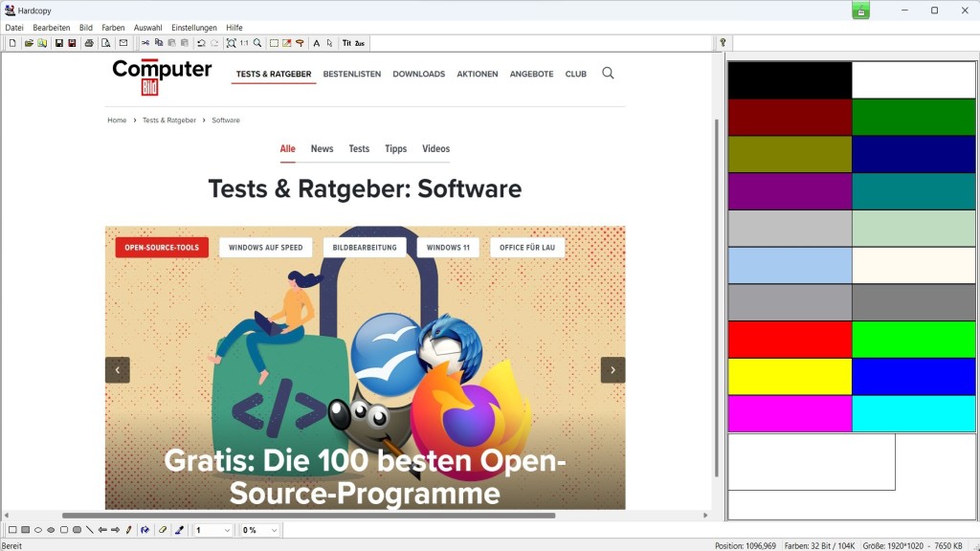
Task: Click the News tab link on webpage
Action: (x=322, y=149)
